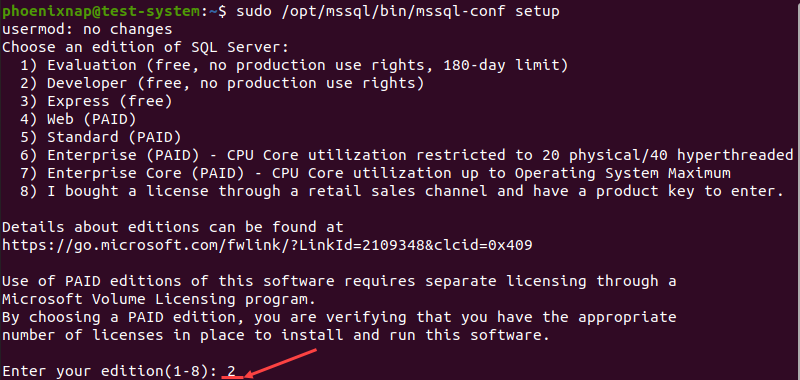
Task: Click the typed number 2 at prompt
Action: click(x=232, y=371)
